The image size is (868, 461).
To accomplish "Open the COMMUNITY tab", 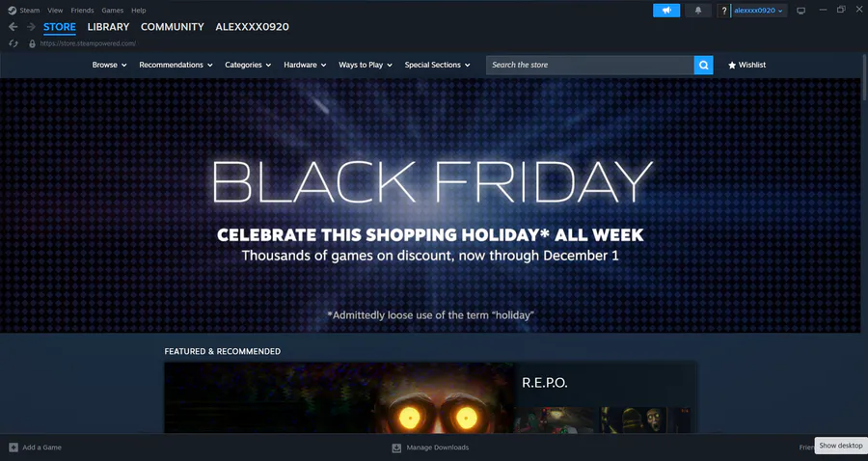I will (x=173, y=27).
